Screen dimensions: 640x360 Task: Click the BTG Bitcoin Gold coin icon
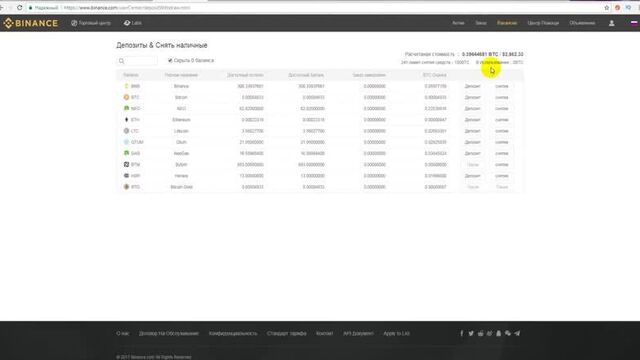pos(127,187)
